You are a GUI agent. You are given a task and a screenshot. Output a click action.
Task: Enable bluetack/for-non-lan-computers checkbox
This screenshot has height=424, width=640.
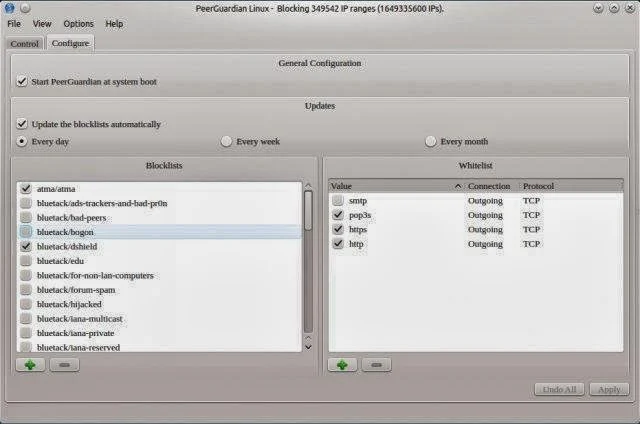click(x=26, y=275)
